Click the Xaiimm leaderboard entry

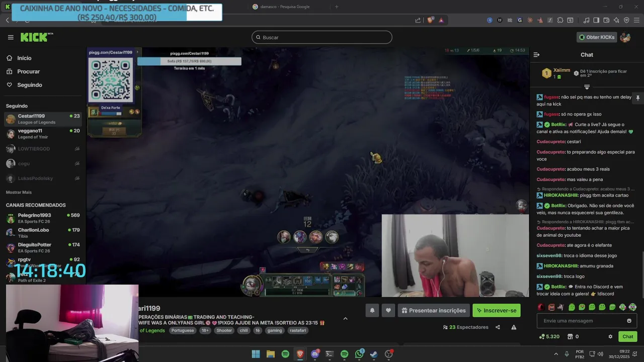pos(556,73)
